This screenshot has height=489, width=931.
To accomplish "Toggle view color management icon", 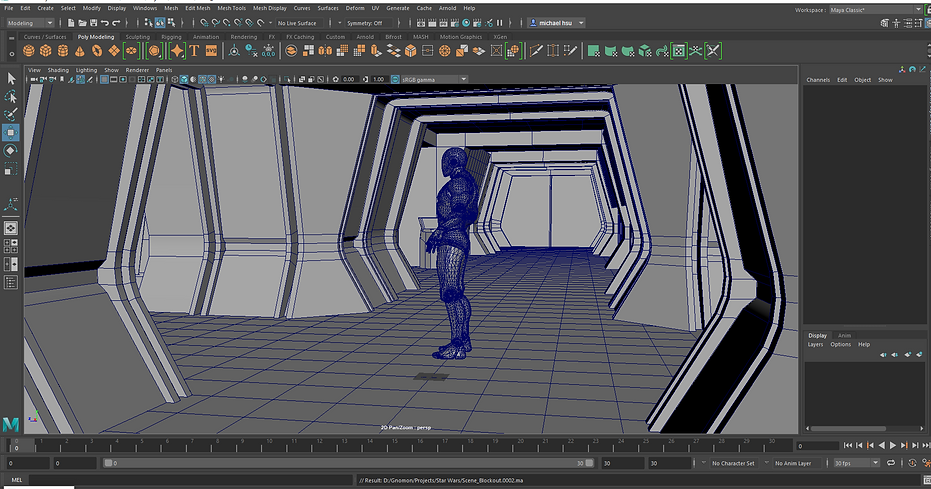I will tap(395, 79).
